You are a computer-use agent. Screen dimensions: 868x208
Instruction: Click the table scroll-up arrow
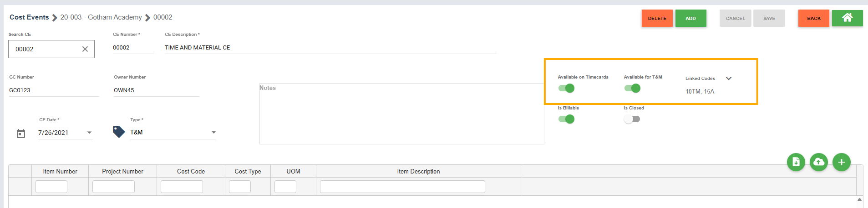pyautogui.click(x=859, y=200)
